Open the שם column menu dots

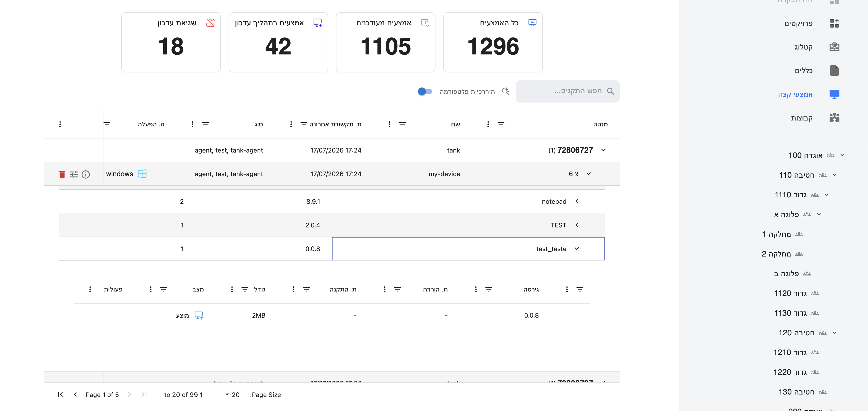(389, 124)
